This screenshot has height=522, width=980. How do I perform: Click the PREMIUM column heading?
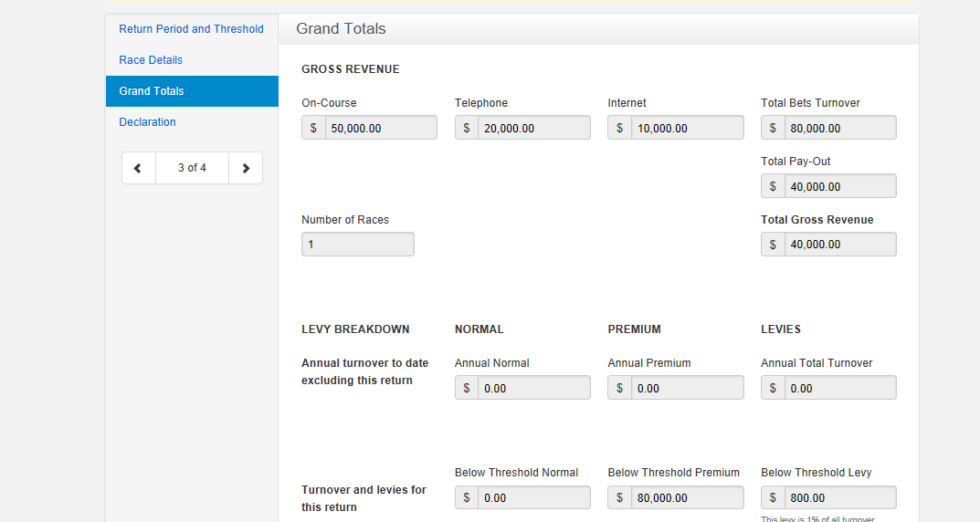coord(635,329)
